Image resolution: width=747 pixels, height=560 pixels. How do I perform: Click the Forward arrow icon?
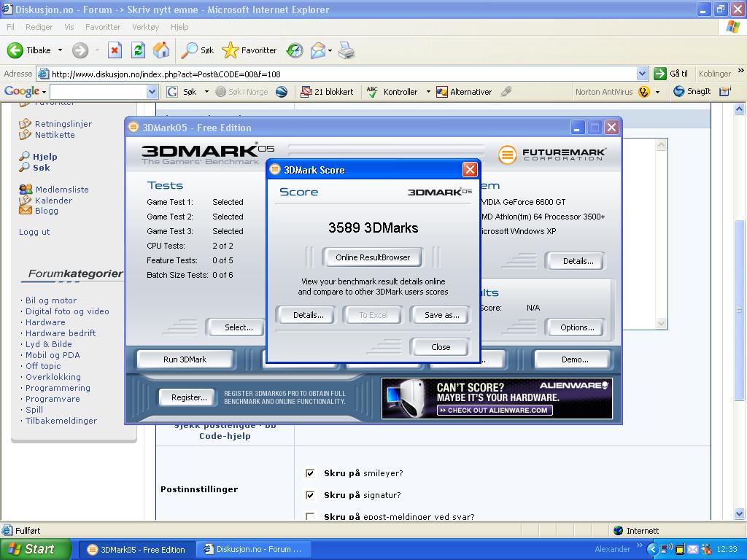[x=80, y=50]
